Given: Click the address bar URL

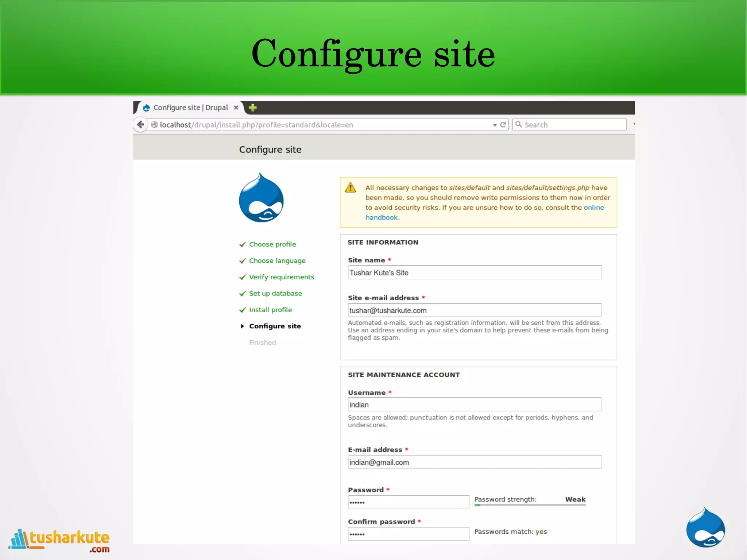Looking at the screenshot, I should click(256, 125).
